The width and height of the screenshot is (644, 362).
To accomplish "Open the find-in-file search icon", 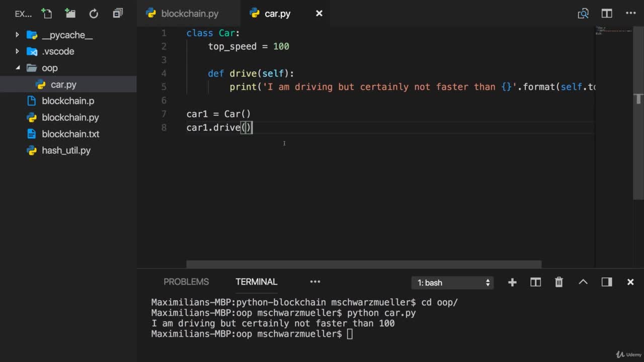I will [x=583, y=14].
